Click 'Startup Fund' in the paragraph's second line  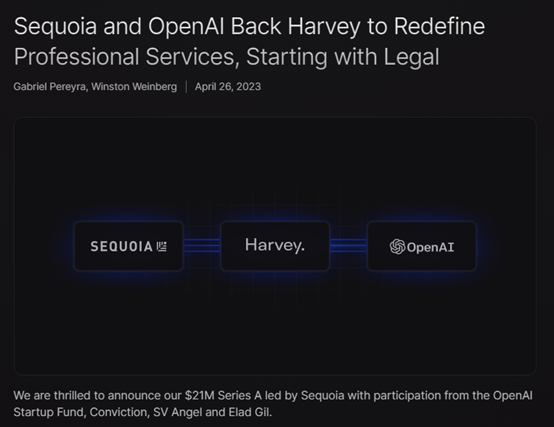tap(49, 412)
